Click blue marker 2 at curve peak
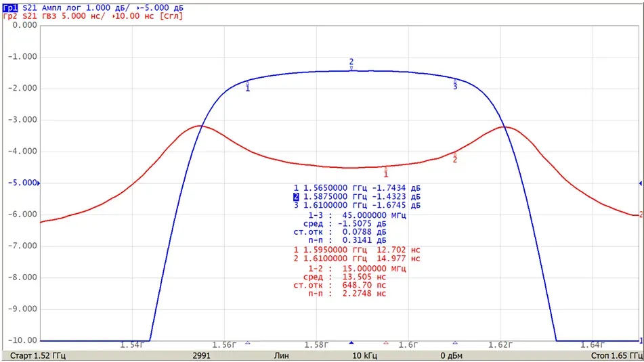 pyautogui.click(x=351, y=64)
